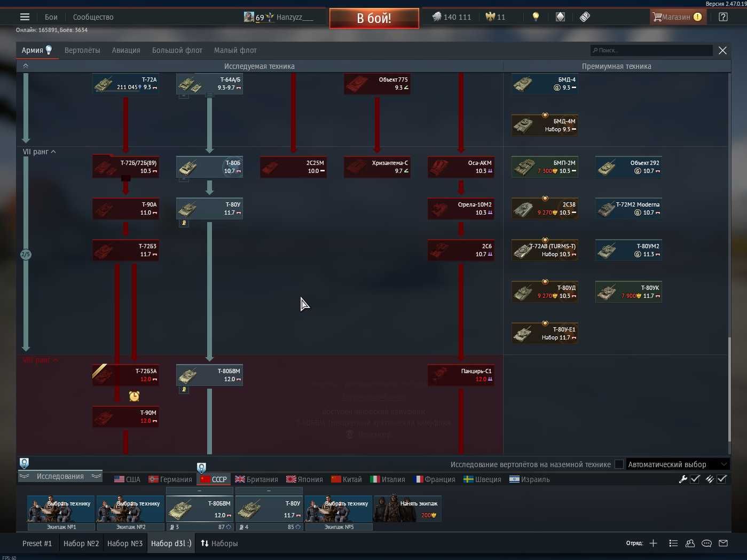This screenshot has width=747, height=560.
Task: Switch to Малый флот tab
Action: 235,50
